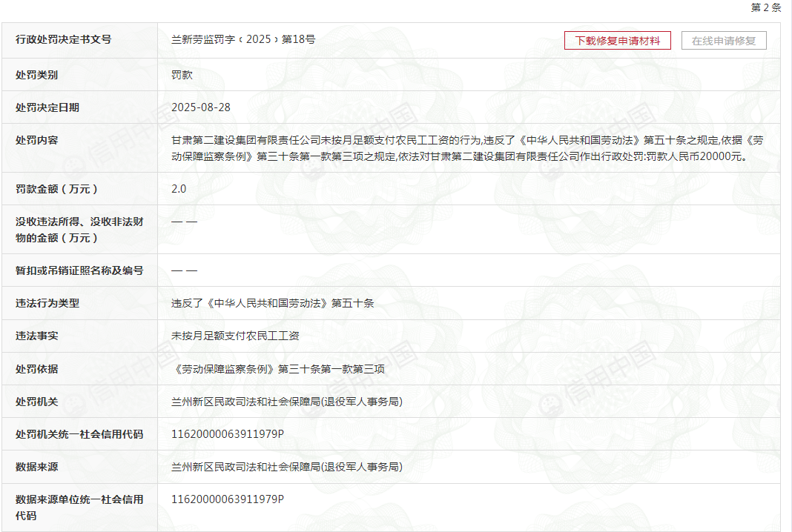Click the 在线申请修复 button

tap(724, 41)
